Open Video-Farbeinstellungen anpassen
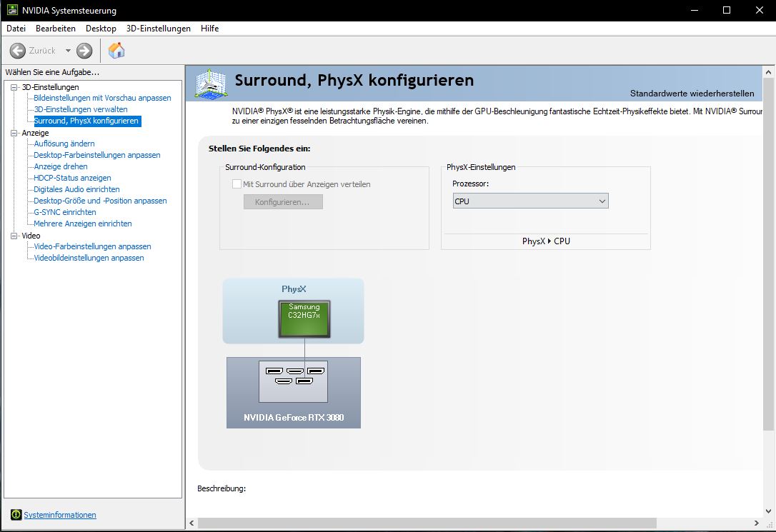This screenshot has height=532, width=776. (x=93, y=246)
